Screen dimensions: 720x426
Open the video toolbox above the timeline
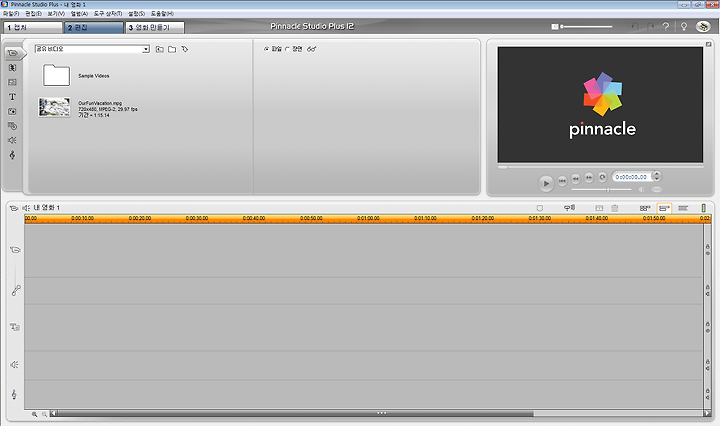click(14, 208)
